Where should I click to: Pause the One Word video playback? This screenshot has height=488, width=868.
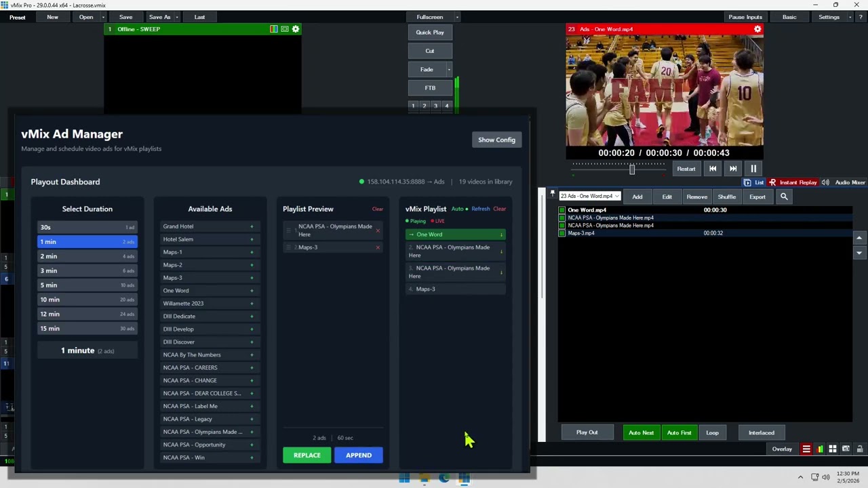753,169
